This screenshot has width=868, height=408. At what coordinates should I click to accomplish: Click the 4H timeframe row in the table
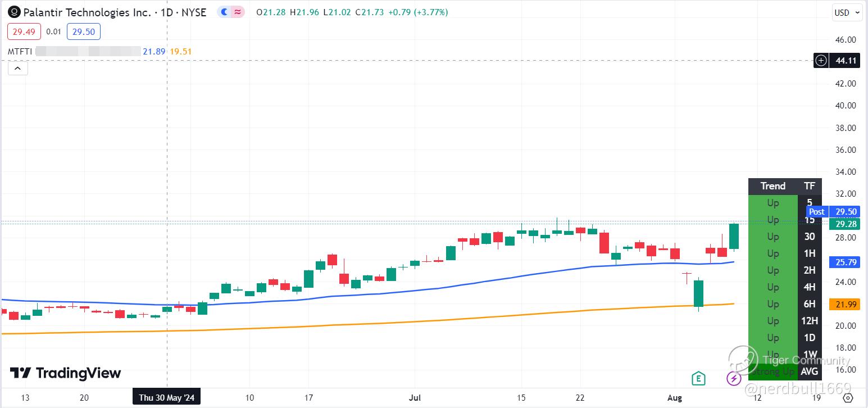click(785, 287)
